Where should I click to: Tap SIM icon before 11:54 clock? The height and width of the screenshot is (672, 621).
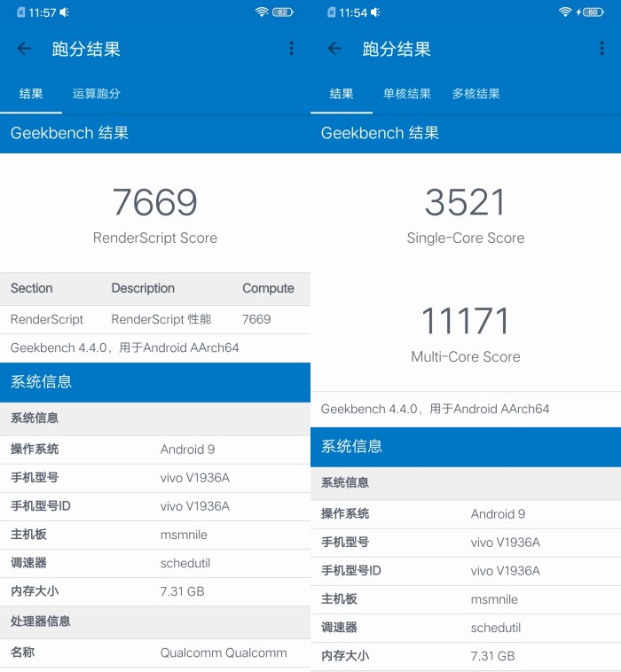coord(332,12)
